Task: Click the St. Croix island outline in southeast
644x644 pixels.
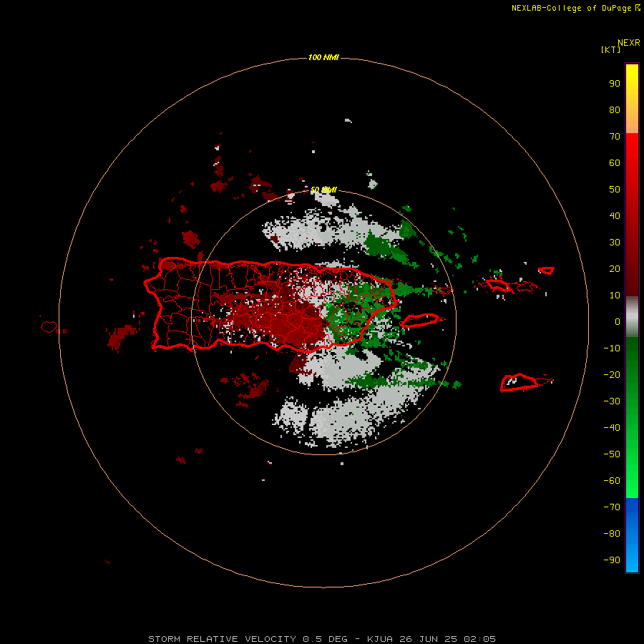Action: (x=521, y=382)
